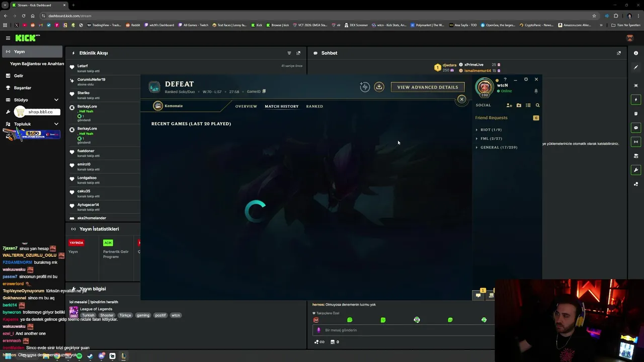The width and height of the screenshot is (644, 362).
Task: Open the Reddit bookmark
Action: click(133, 25)
